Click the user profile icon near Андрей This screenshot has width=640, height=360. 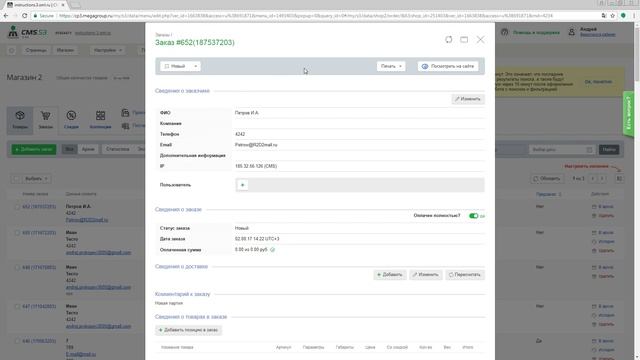tap(571, 32)
